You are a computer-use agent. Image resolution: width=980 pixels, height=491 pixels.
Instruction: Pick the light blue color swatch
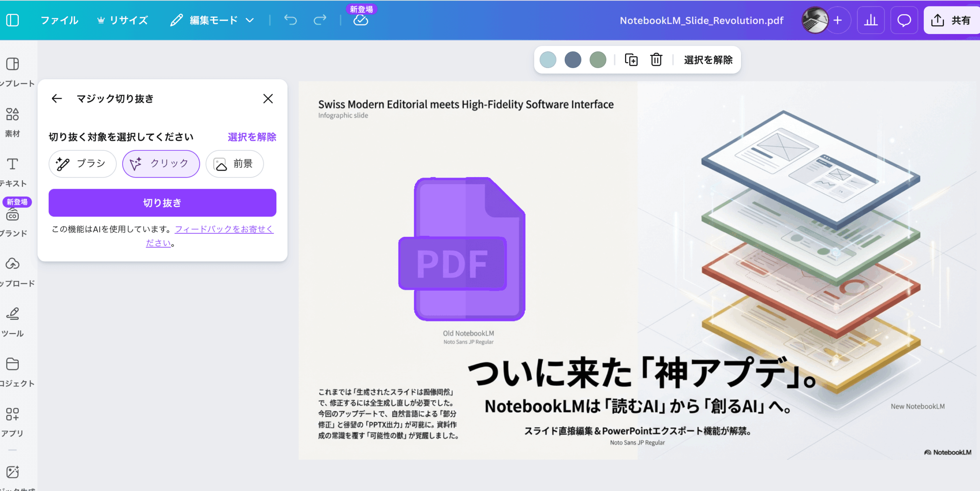click(x=548, y=60)
